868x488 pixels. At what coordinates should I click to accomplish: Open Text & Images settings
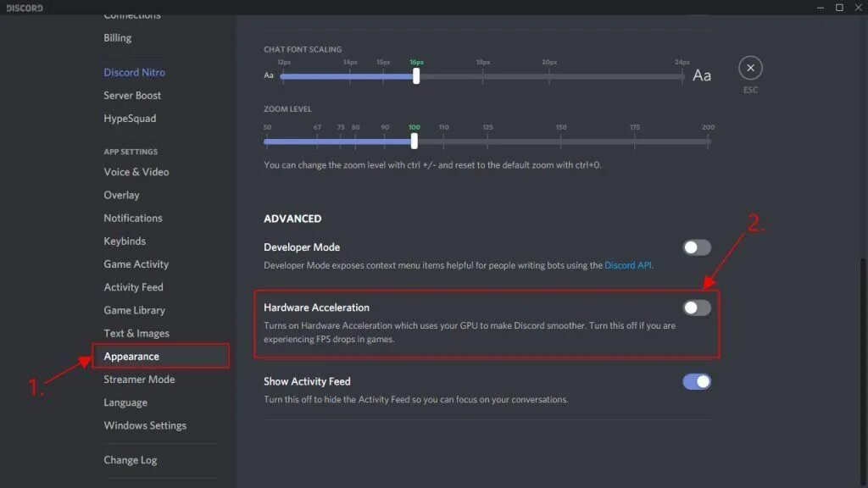(136, 333)
